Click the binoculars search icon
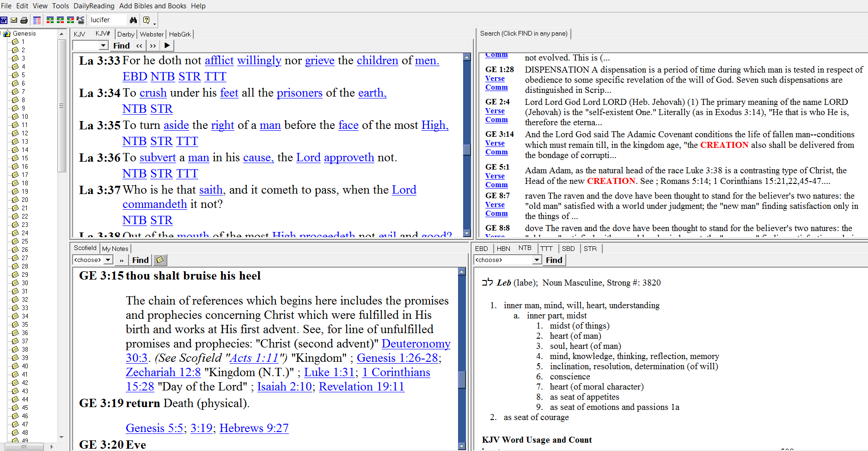This screenshot has height=451, width=868. (133, 20)
